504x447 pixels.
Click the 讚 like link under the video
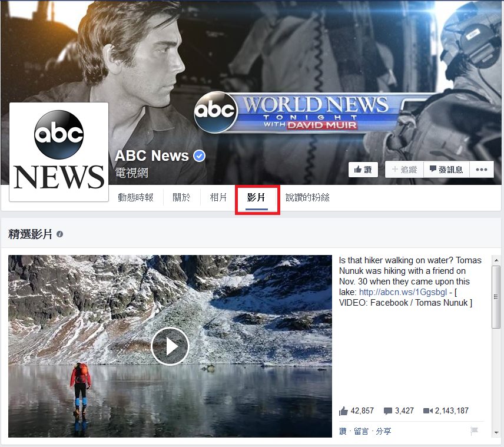tap(343, 431)
